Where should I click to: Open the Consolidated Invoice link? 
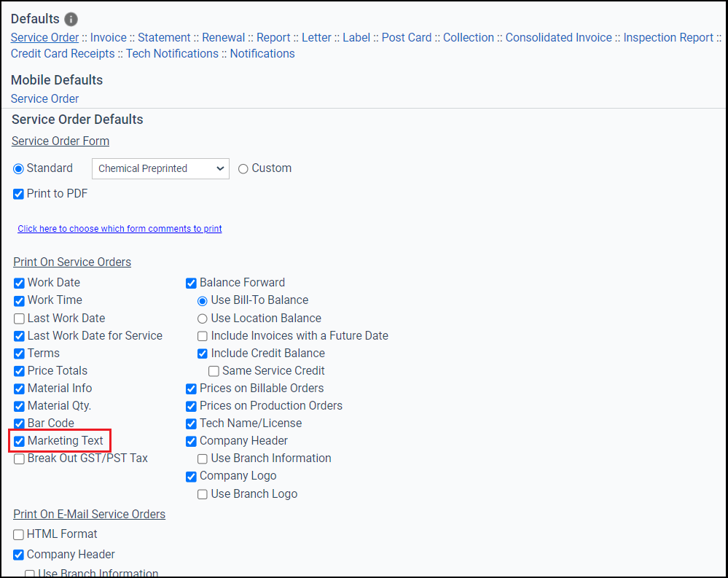pyautogui.click(x=558, y=38)
